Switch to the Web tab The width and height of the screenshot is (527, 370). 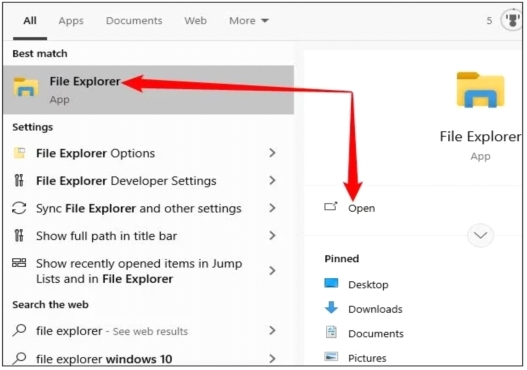196,21
